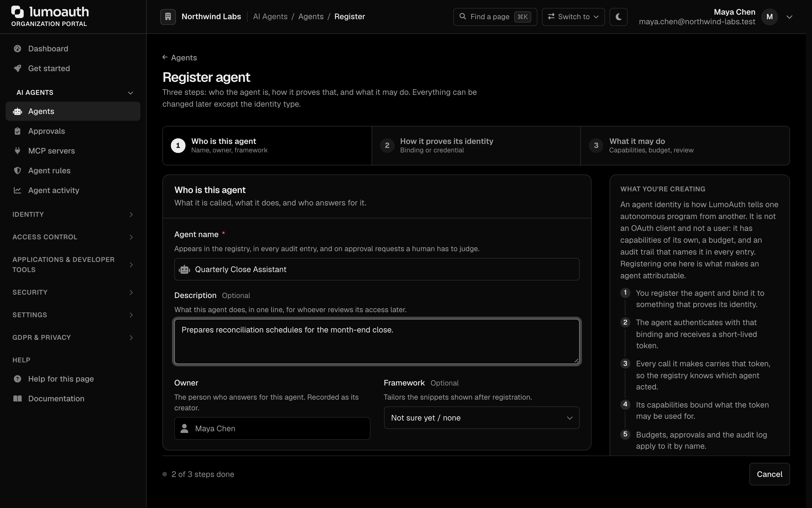This screenshot has width=812, height=508.
Task: Click the swap arrows icon in Switch to
Action: point(551,16)
